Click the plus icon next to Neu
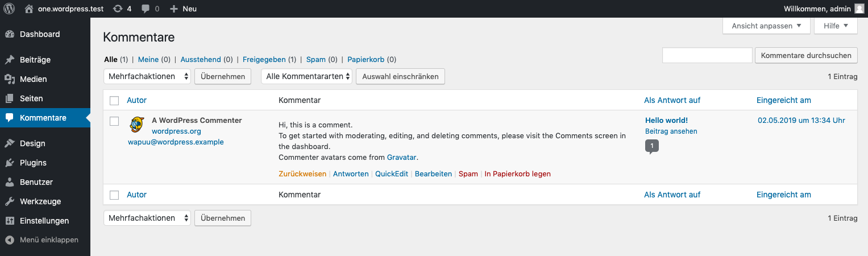This screenshot has width=868, height=256. 174,9
